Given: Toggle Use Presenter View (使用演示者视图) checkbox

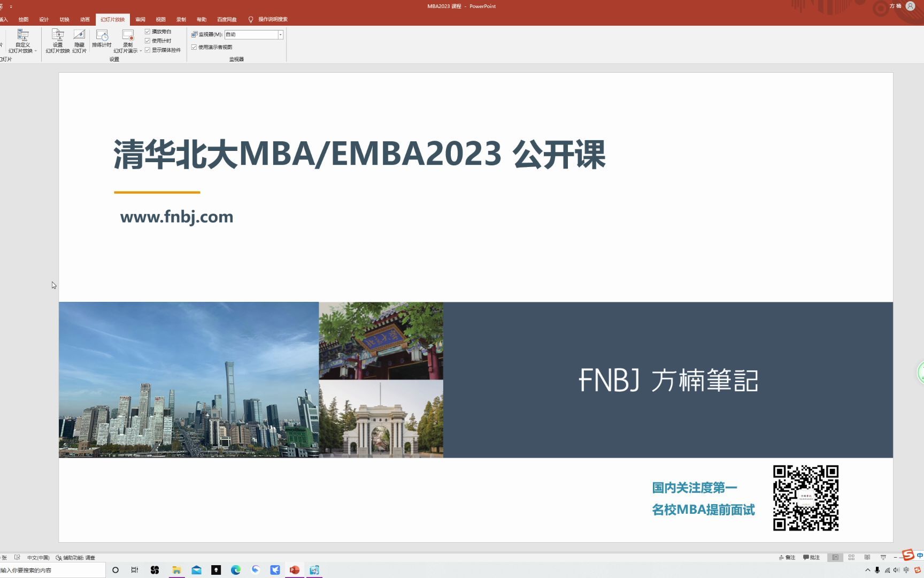Looking at the screenshot, I should click(x=194, y=47).
